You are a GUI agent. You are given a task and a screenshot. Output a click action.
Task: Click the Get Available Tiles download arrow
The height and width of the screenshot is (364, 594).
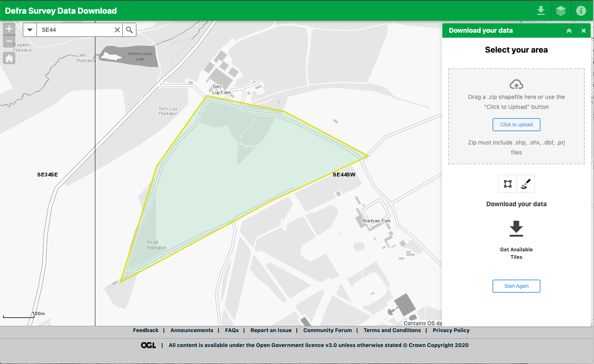click(516, 229)
